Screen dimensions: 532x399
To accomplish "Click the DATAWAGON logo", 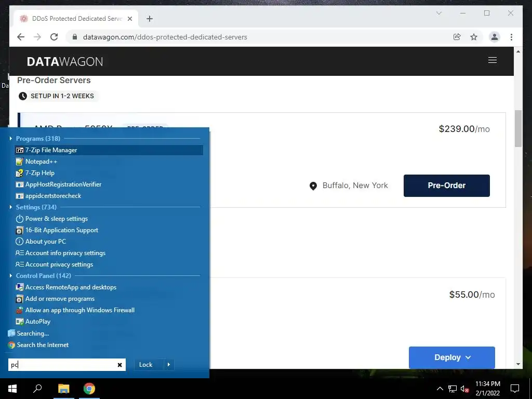I will click(65, 61).
